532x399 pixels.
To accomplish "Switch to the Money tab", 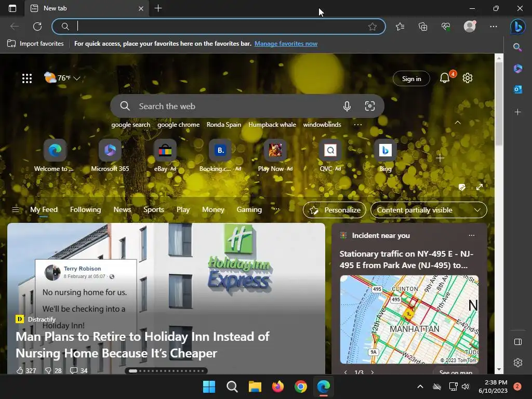I will pos(213,210).
